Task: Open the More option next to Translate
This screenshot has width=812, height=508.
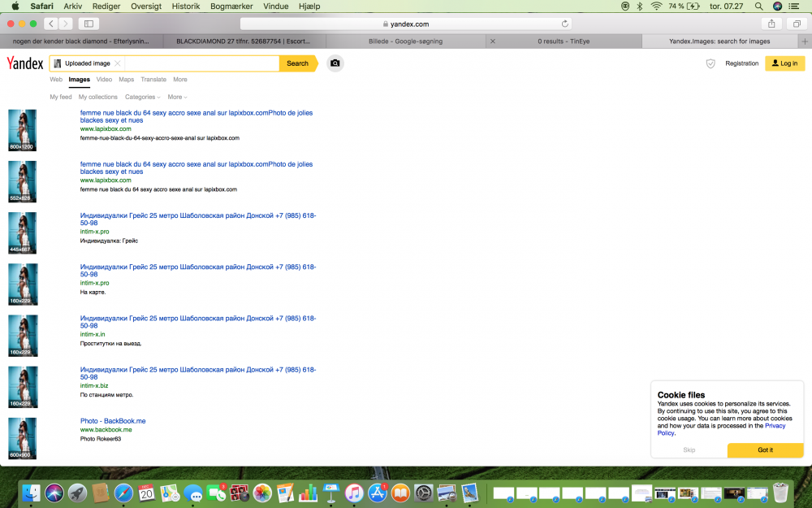Action: click(x=179, y=80)
